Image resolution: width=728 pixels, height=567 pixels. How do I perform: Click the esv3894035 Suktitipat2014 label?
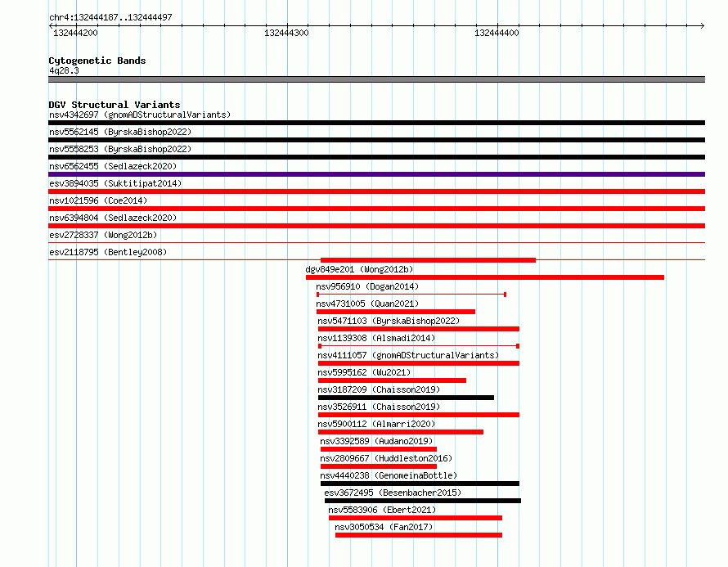click(x=115, y=183)
